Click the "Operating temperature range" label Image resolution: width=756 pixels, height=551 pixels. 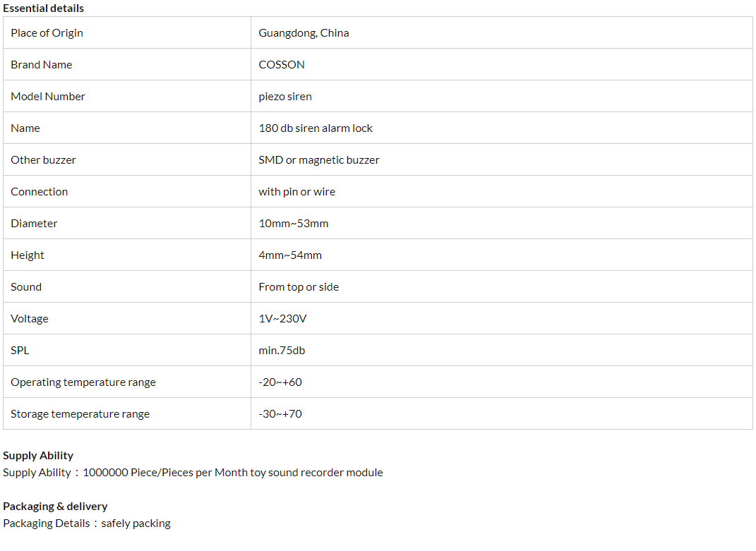(x=83, y=382)
